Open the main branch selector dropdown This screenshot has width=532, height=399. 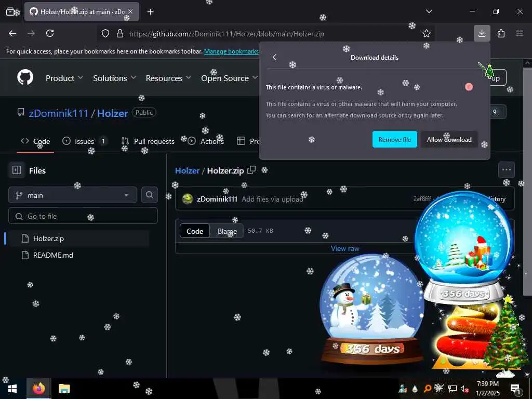[73, 195]
